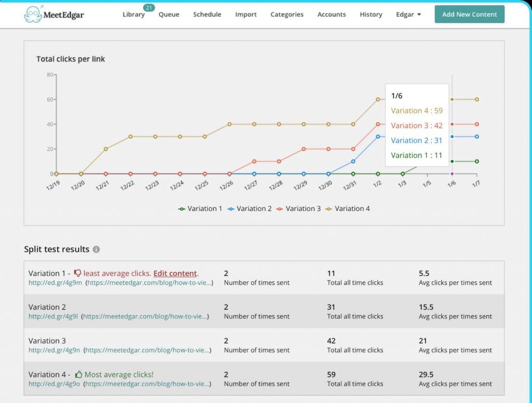Viewport: 532px width, 403px height.
Task: Open short link http://ed.gr/4g9l
Action: coord(53,316)
